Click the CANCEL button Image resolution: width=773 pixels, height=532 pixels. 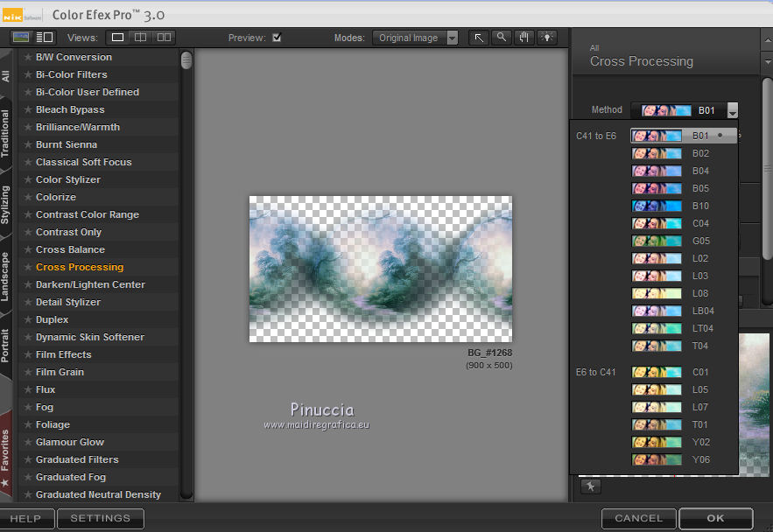click(639, 519)
